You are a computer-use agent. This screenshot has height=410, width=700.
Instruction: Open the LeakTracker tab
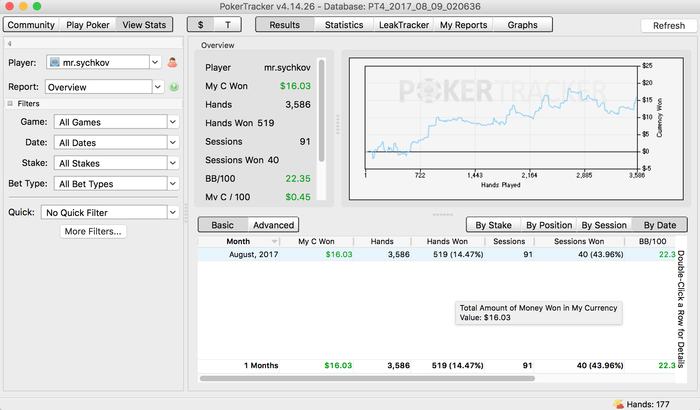pos(404,25)
